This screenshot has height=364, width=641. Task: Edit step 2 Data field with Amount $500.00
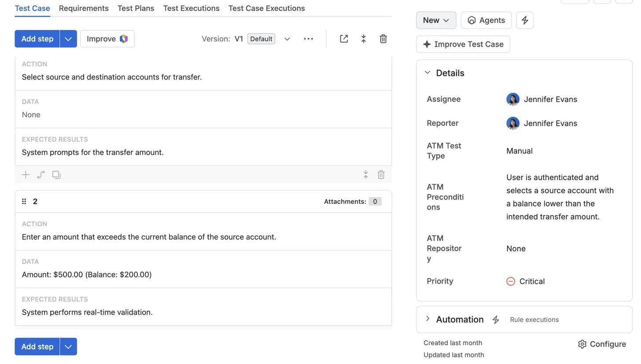click(203, 269)
